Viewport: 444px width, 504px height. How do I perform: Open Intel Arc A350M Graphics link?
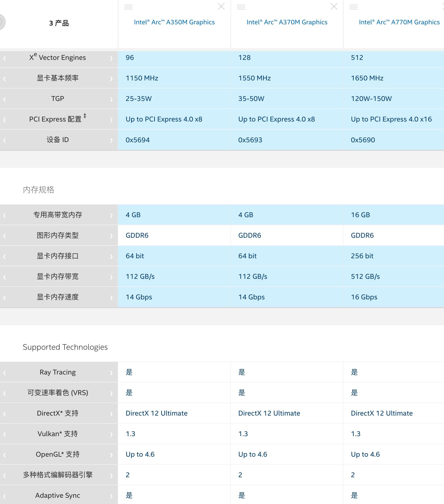174,22
